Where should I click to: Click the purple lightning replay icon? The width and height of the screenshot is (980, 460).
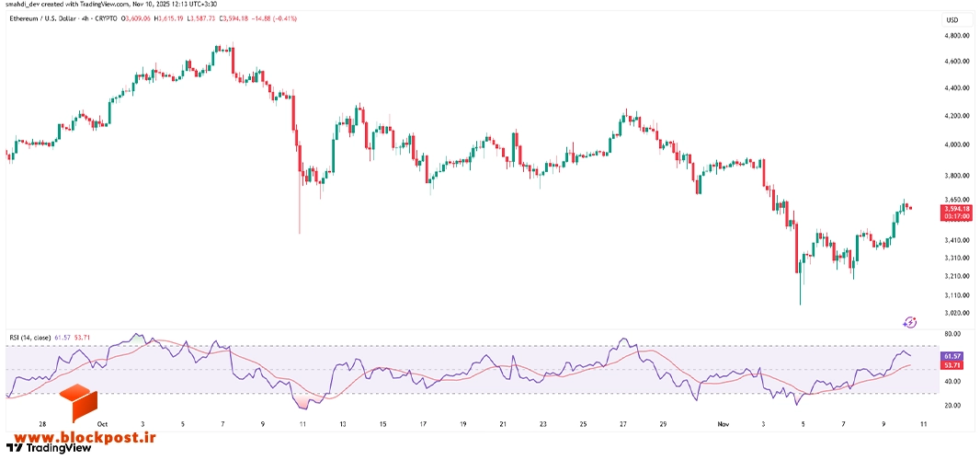[x=910, y=322]
